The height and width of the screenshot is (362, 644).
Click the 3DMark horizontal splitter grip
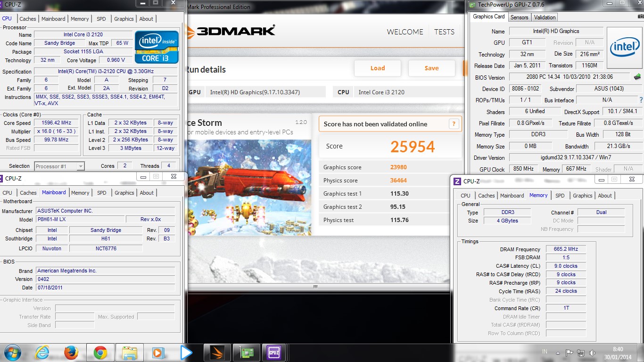(x=315, y=287)
